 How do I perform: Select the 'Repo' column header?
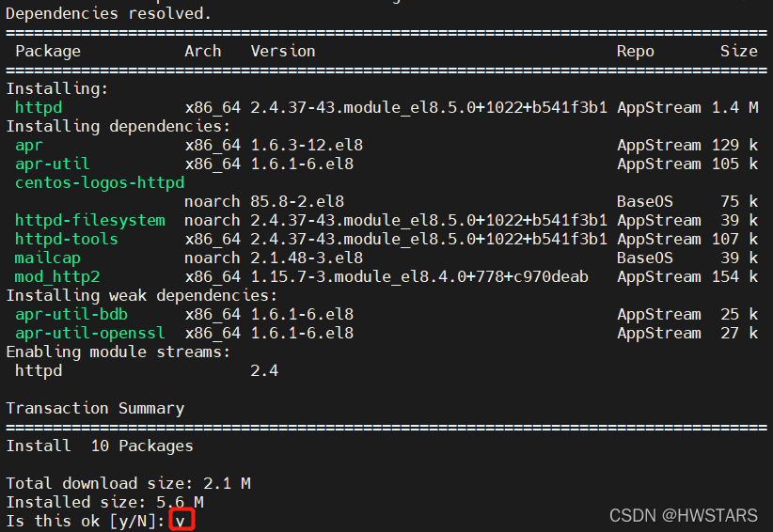click(636, 52)
